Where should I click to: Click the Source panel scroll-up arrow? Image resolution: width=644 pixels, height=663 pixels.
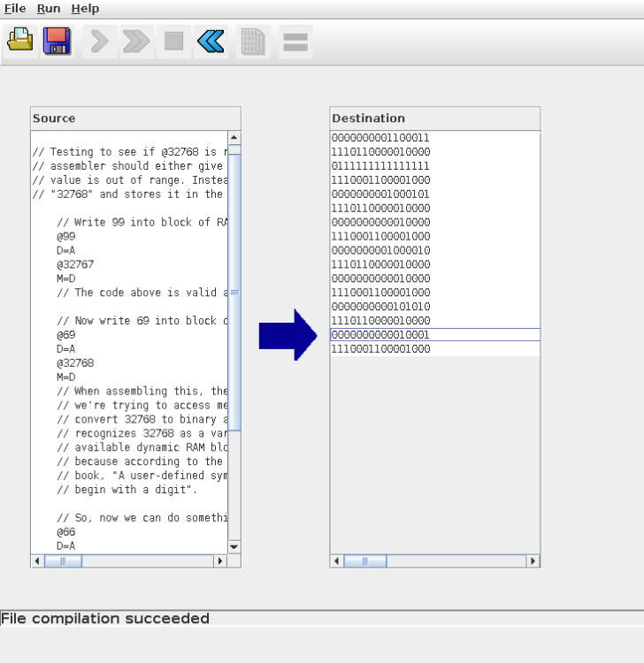(234, 138)
